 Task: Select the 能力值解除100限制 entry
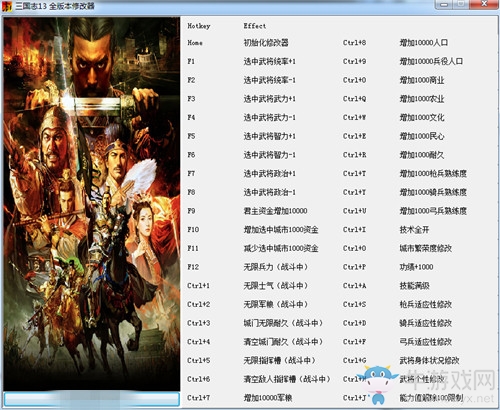(x=431, y=397)
